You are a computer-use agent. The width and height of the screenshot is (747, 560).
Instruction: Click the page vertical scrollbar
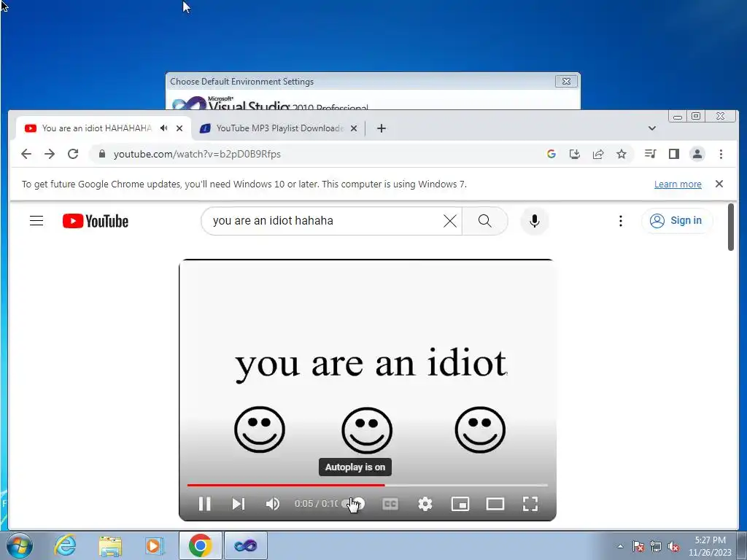click(731, 227)
